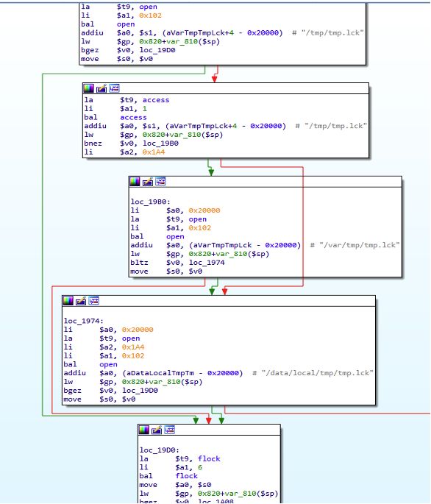Click the pencil icon on loc_19D0 block header
The height and width of the screenshot is (504, 431).
pyautogui.click(x=157, y=430)
